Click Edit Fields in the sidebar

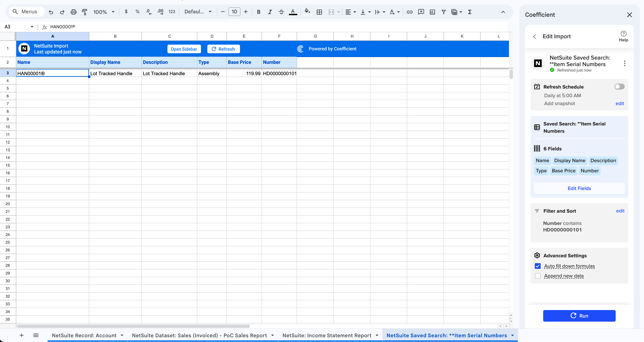[579, 188]
